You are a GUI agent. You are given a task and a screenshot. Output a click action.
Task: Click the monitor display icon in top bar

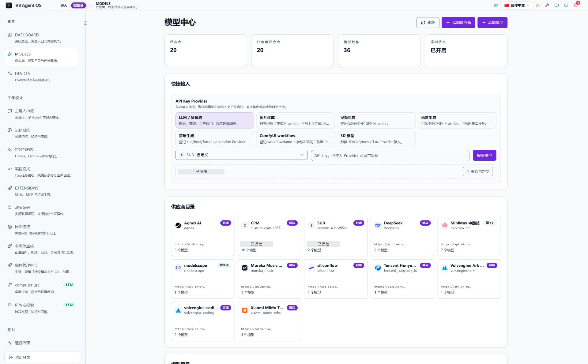pos(556,5)
